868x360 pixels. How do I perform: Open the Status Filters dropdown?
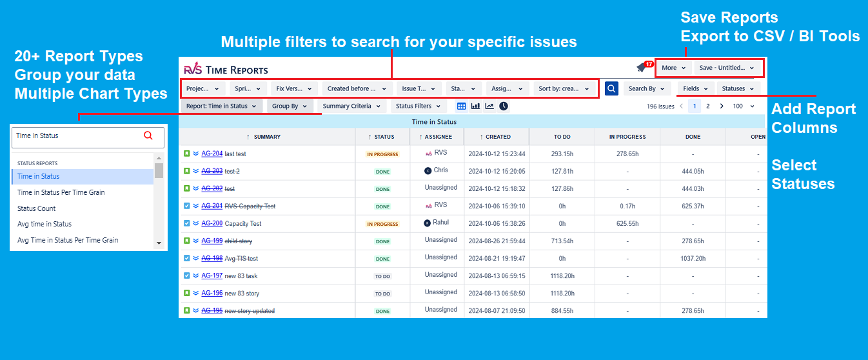[418, 106]
